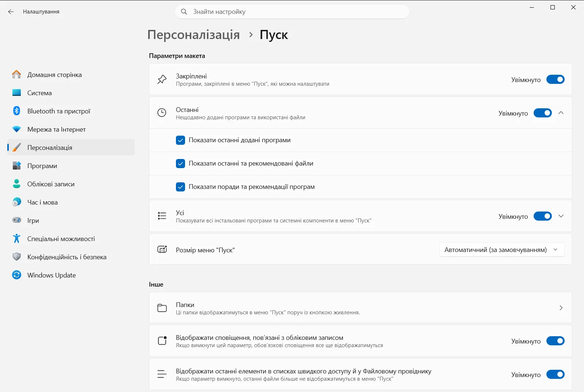Select the Windows Update sync icon
Screen dimensions: 584x392
17,275
